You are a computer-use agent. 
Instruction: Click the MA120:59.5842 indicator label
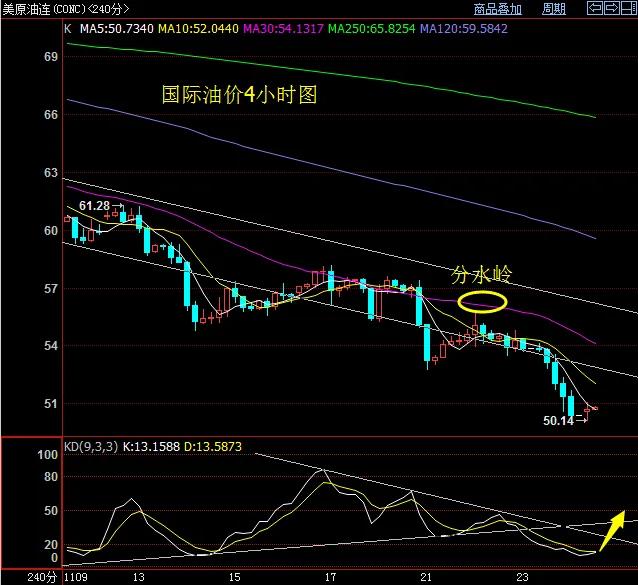click(464, 29)
